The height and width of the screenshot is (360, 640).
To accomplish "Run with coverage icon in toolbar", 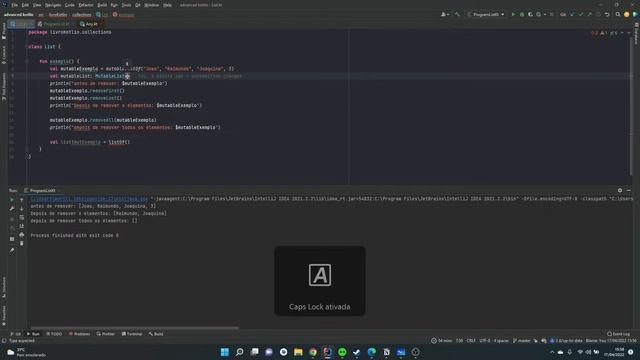I will tap(530, 14).
